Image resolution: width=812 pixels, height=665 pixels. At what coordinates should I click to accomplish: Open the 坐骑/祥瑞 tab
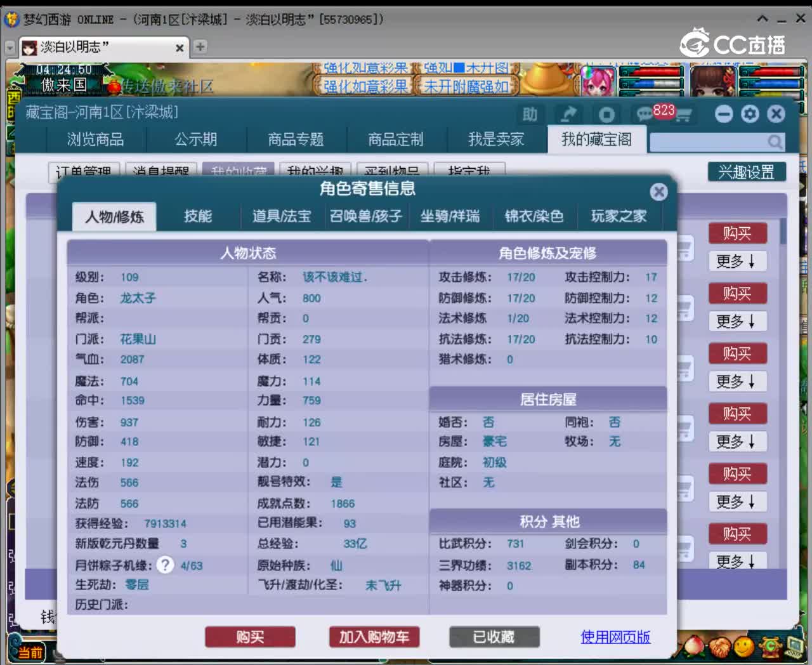point(450,216)
